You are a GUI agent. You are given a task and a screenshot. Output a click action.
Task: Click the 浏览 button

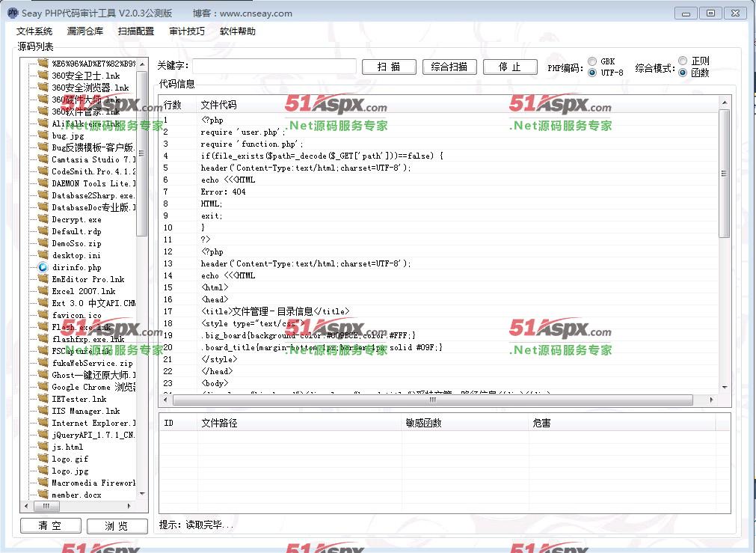117,525
